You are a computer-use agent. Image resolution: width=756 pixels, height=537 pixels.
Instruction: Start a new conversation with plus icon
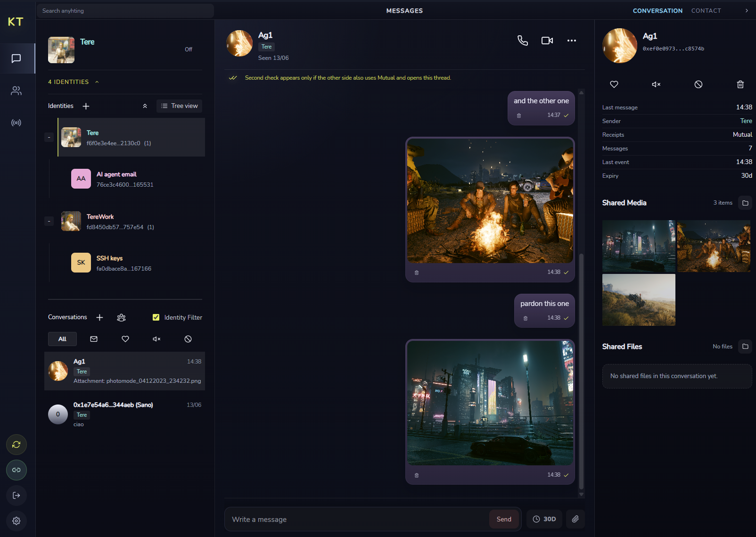pyautogui.click(x=99, y=317)
